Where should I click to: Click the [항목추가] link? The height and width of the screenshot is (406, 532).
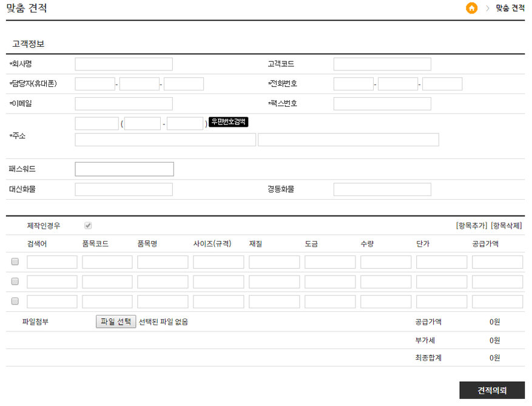(471, 226)
